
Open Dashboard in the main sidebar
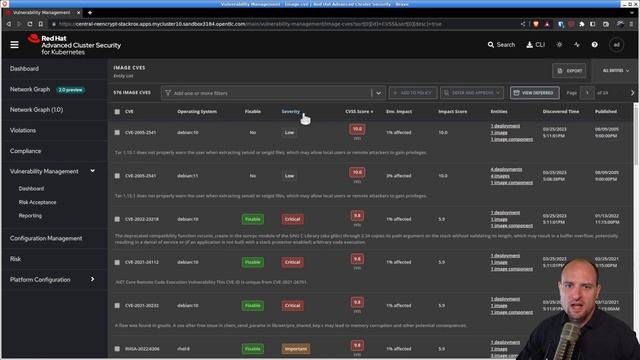(24, 69)
